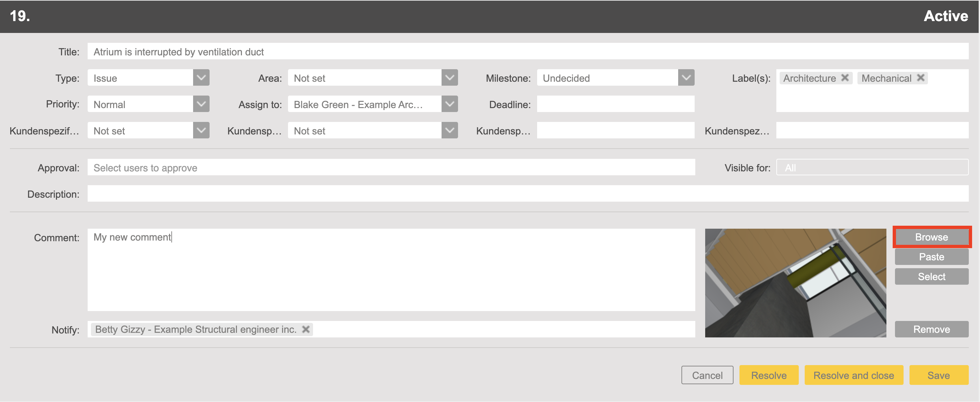Open the Type dropdown showing Issue
Viewport: 980px width, 402px height.
[201, 77]
